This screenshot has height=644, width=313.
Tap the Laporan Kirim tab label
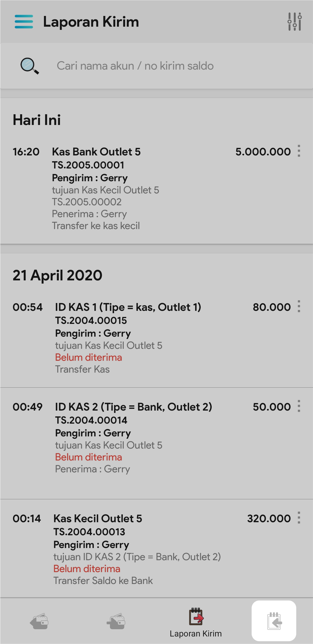tap(196, 634)
